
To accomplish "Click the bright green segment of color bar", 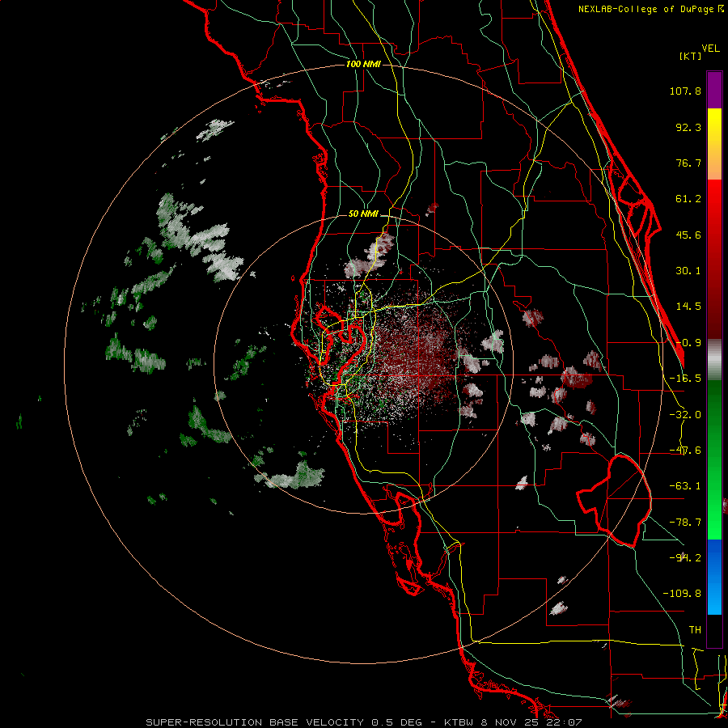I will (x=714, y=459).
